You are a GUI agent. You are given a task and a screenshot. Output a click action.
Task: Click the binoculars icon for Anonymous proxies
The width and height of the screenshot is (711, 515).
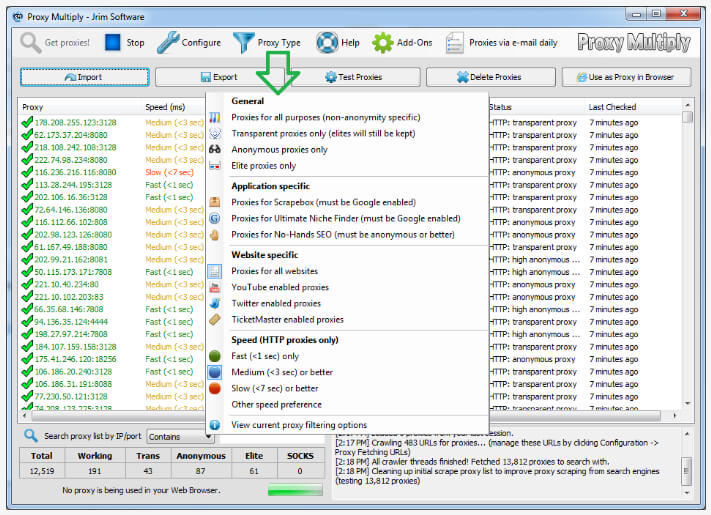[215, 149]
